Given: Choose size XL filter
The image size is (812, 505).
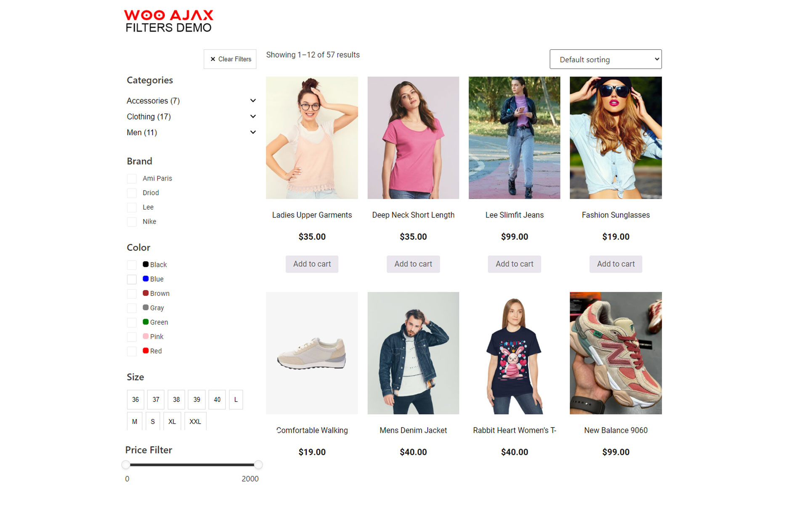Looking at the screenshot, I should click(x=172, y=422).
